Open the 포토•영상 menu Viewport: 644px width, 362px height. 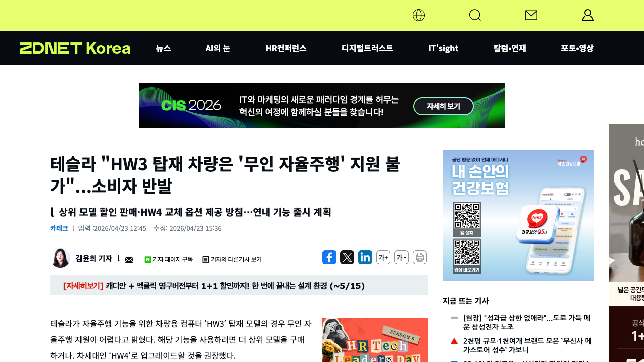tap(577, 48)
